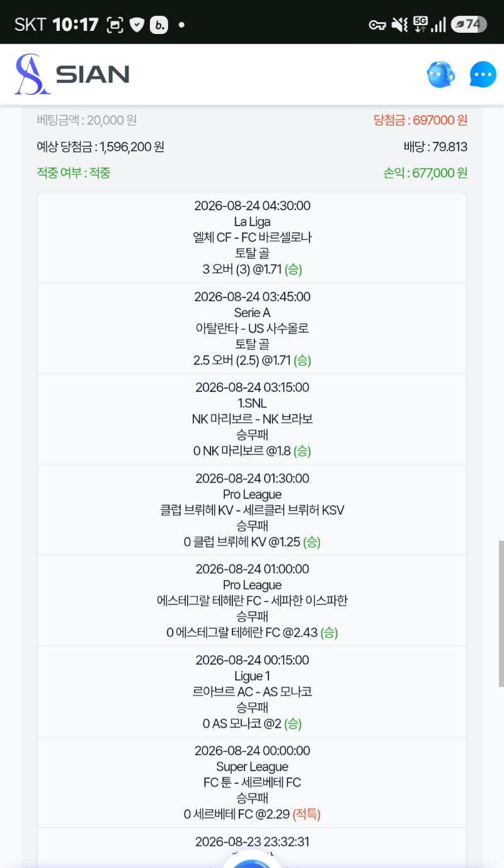504x868 pixels.
Task: Tap the shield notification icon
Action: [137, 25]
